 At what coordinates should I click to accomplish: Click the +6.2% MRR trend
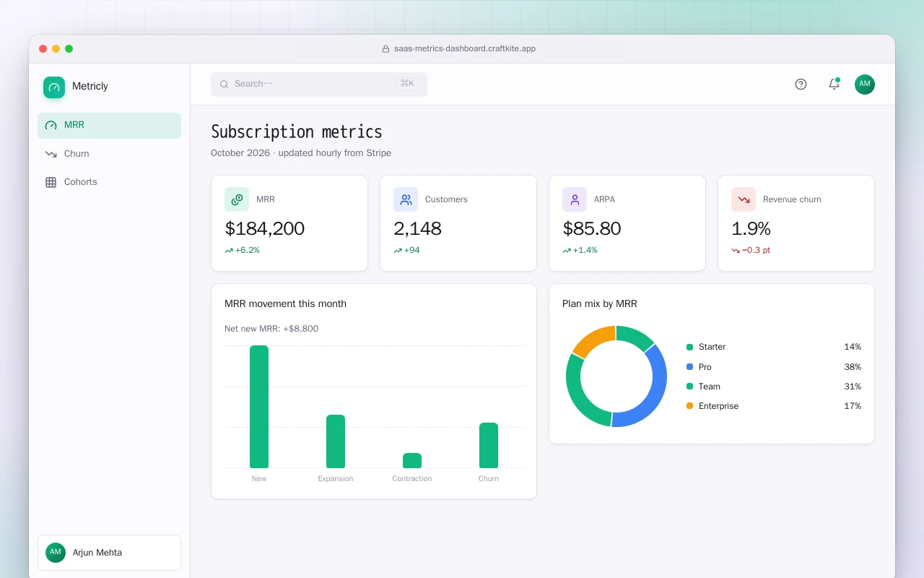click(x=242, y=251)
